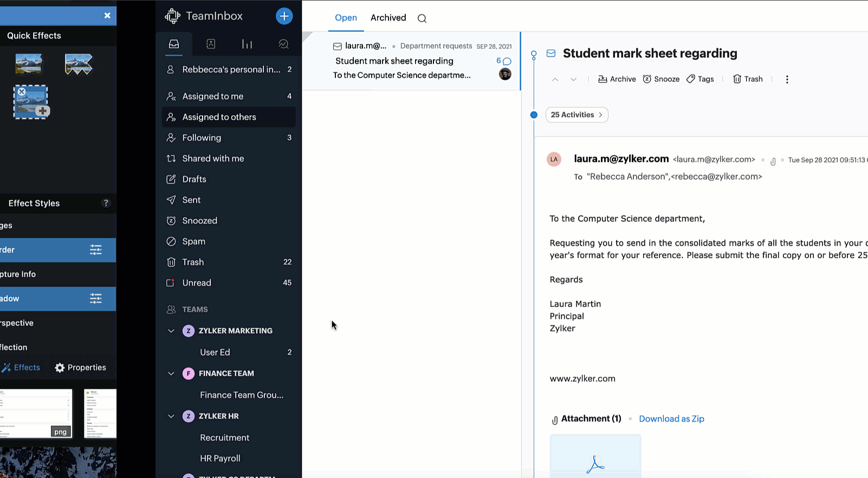Screen dimensions: 868x478
Task: Expand the 25 Activities list
Action: 576,115
